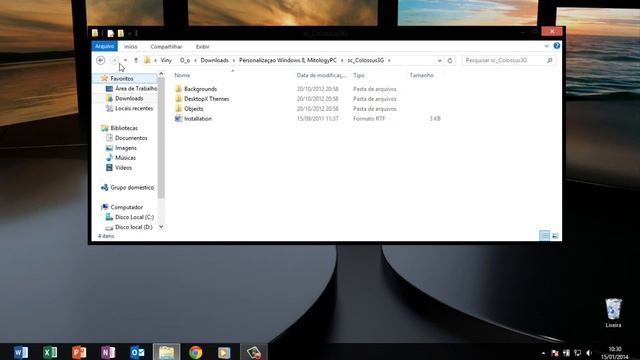Open Locais recentes in the sidebar
The width and height of the screenshot is (640, 360).
134,108
